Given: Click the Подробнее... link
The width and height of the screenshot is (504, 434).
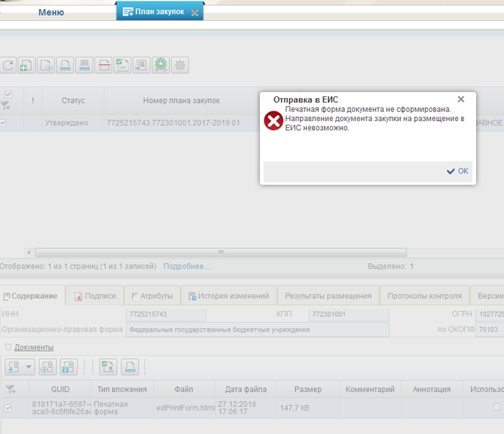Looking at the screenshot, I should click(x=186, y=266).
